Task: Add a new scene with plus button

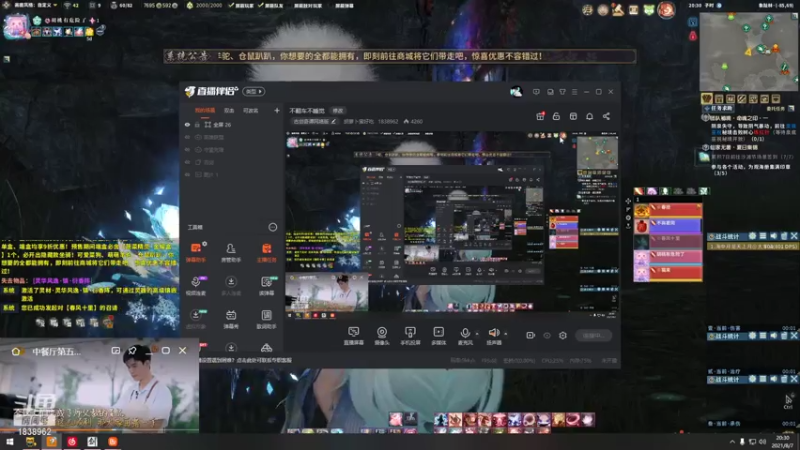Action: pos(277,110)
